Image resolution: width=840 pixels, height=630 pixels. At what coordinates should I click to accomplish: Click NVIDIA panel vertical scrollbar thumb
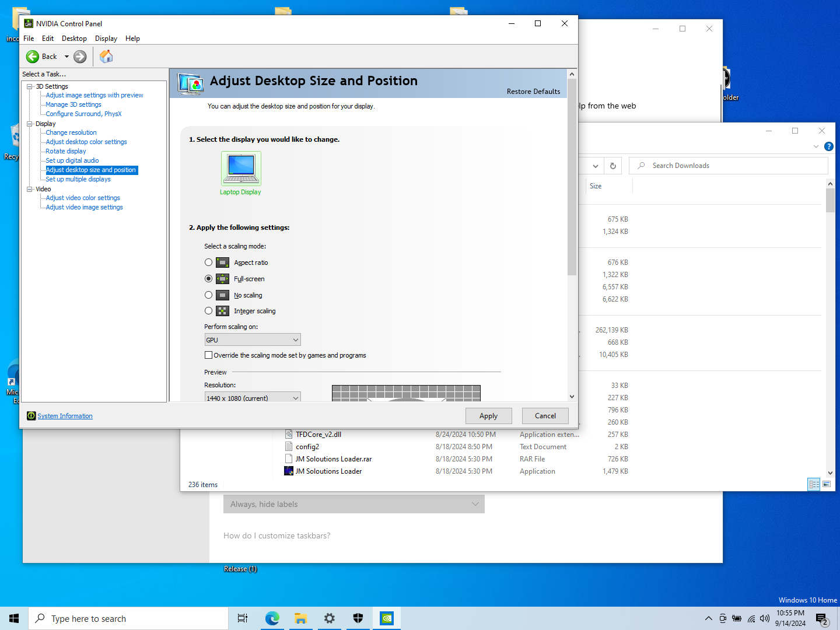coord(572,177)
